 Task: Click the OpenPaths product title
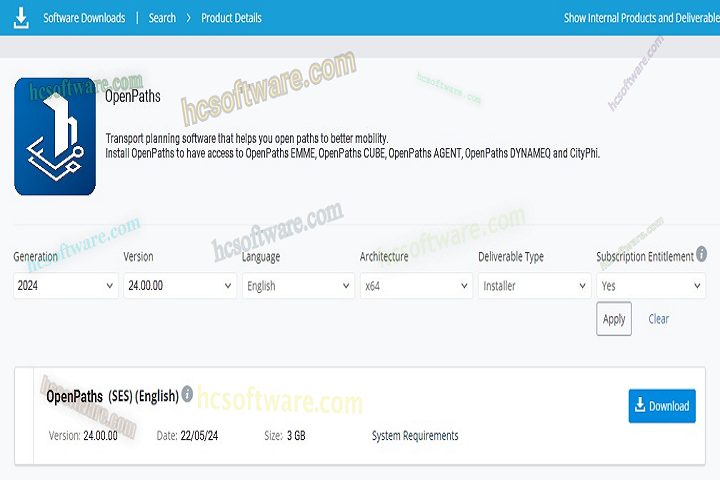click(133, 96)
